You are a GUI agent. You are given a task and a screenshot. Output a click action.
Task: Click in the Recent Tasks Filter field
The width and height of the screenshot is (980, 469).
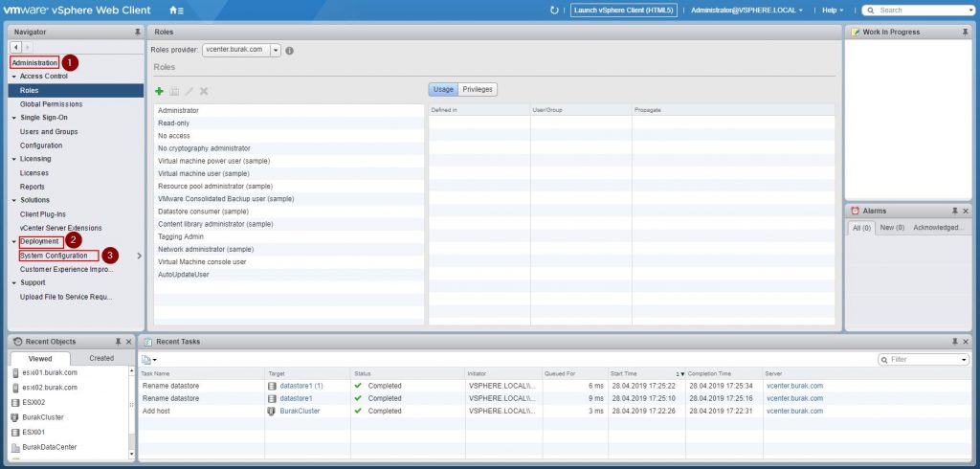[924, 360]
